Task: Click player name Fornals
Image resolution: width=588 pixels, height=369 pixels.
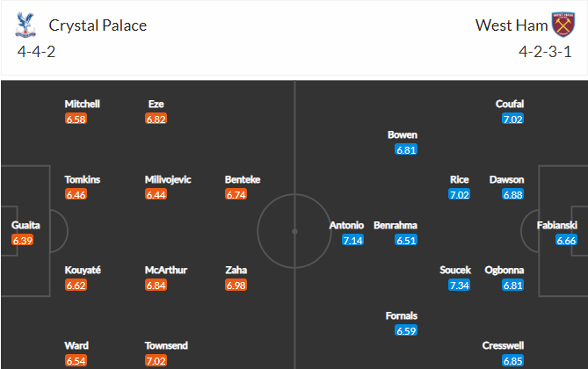Action: coord(402,316)
